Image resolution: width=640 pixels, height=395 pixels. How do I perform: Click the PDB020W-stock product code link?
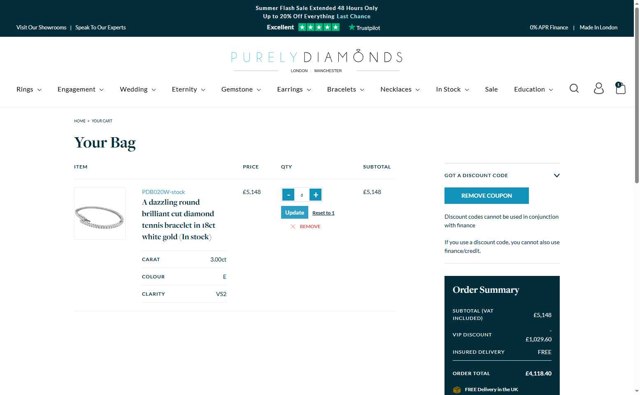click(x=163, y=192)
